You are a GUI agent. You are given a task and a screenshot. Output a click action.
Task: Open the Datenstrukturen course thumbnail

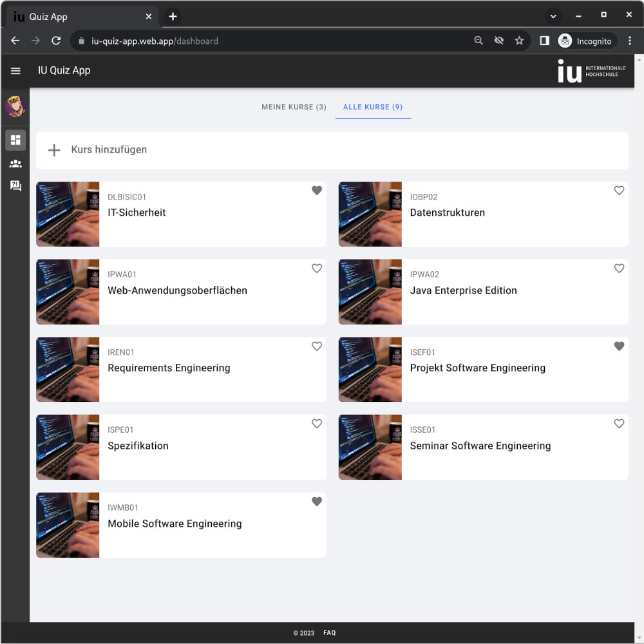pos(370,214)
